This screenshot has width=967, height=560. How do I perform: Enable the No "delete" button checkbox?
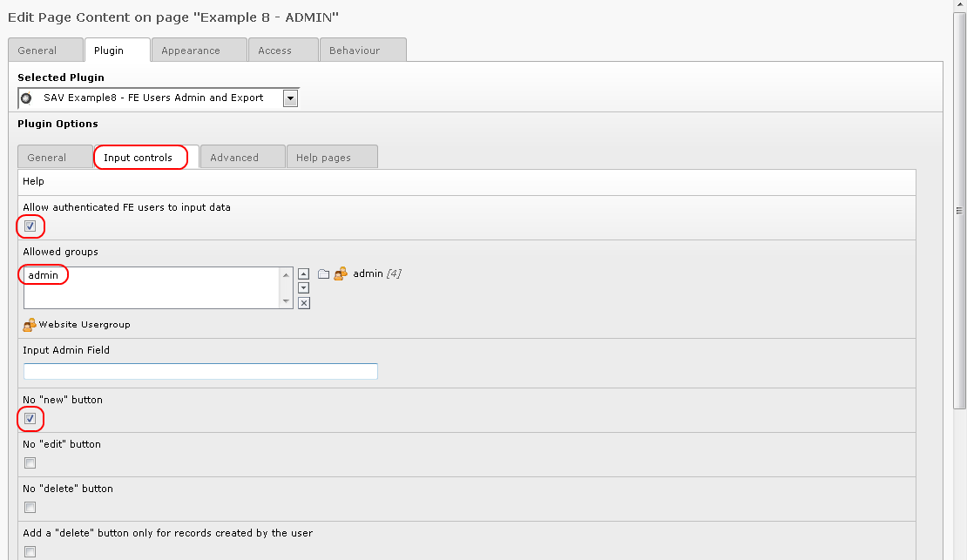tap(30, 508)
